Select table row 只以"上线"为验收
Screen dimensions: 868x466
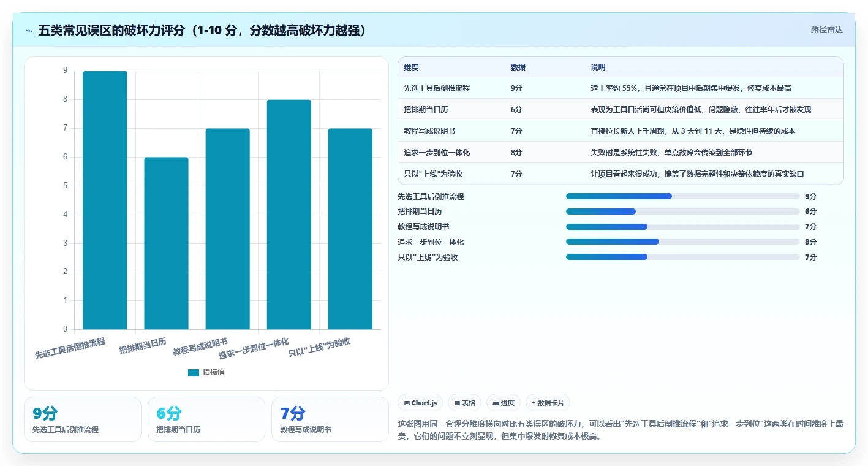pos(621,174)
